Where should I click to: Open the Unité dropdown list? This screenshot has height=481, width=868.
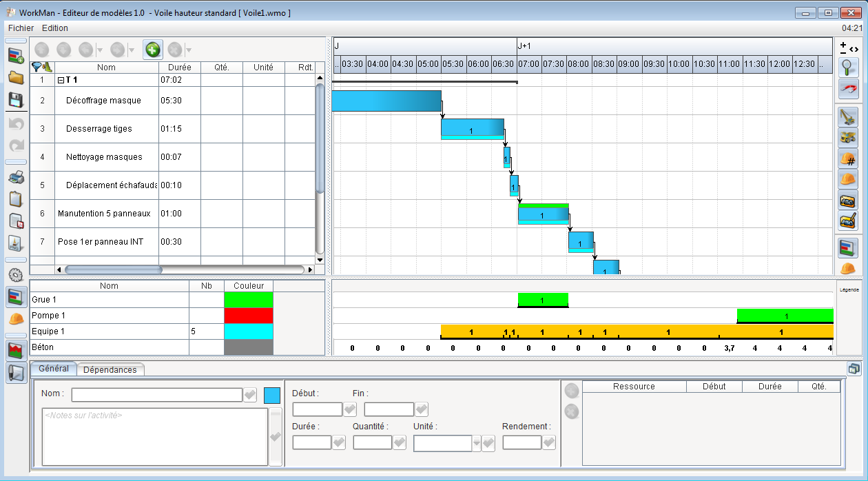pos(478,443)
